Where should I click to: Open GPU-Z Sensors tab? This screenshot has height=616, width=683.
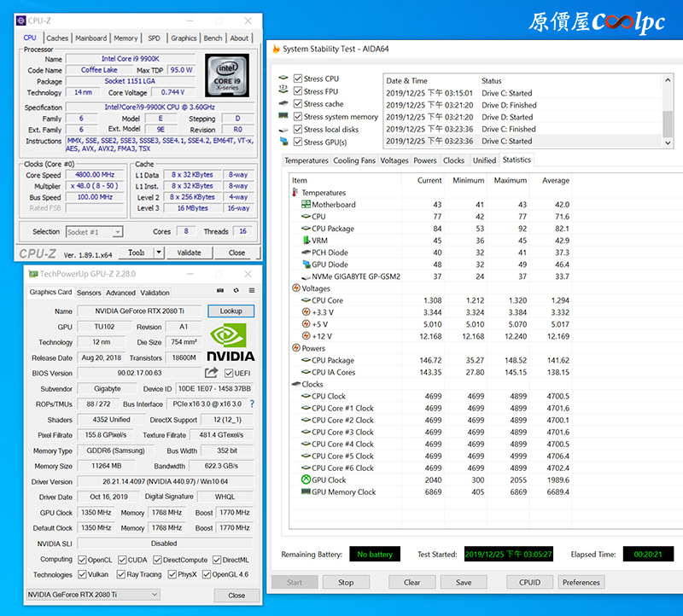pos(89,293)
